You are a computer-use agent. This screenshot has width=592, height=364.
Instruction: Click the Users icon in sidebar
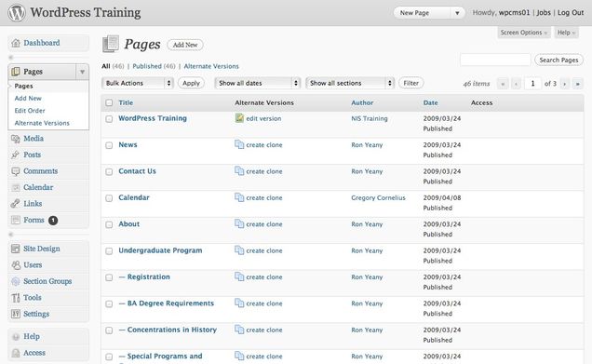coord(16,265)
